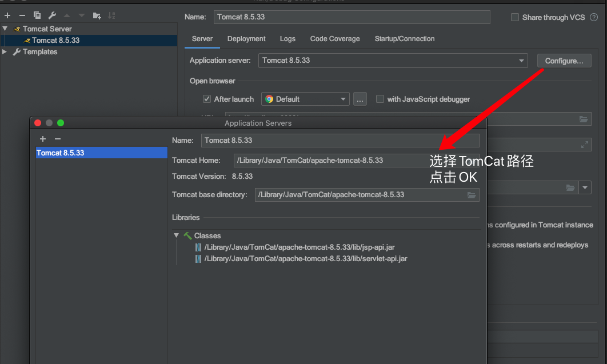
Task: Browse folder icon in the lower right field
Action: click(x=570, y=188)
